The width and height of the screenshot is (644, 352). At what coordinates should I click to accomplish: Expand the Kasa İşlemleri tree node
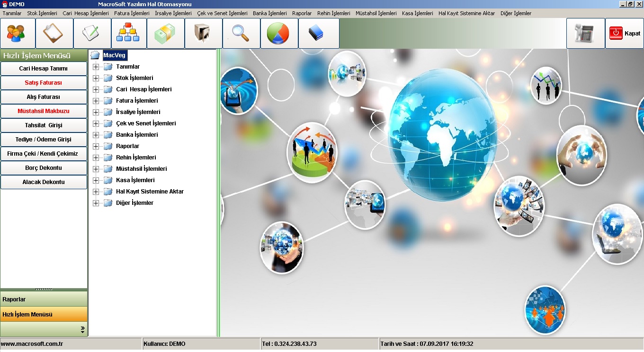(96, 180)
